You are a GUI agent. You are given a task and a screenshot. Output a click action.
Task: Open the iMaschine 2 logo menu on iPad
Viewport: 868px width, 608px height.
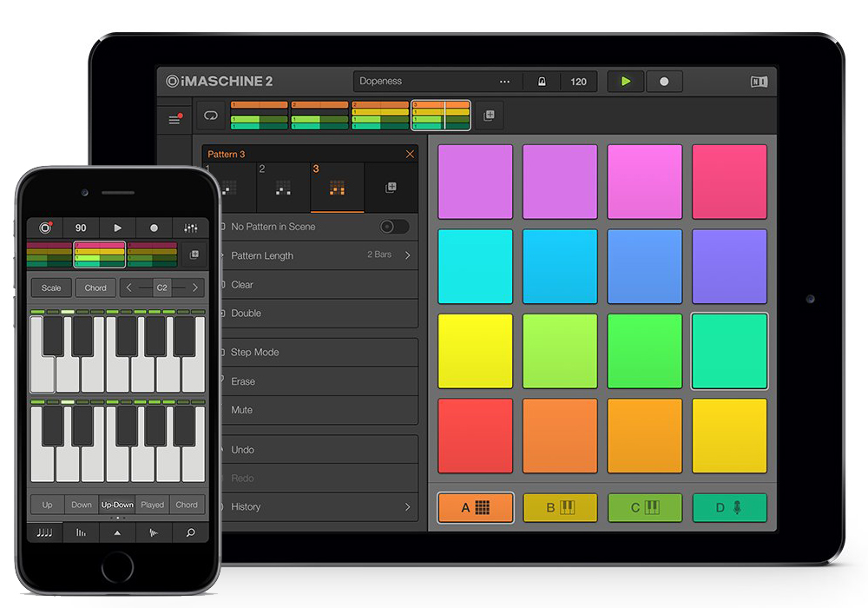point(220,82)
